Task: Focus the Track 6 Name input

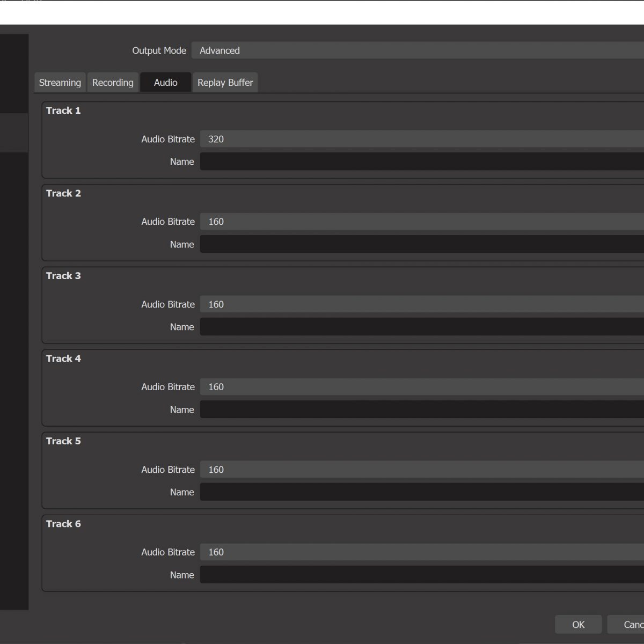Action: pos(421,575)
